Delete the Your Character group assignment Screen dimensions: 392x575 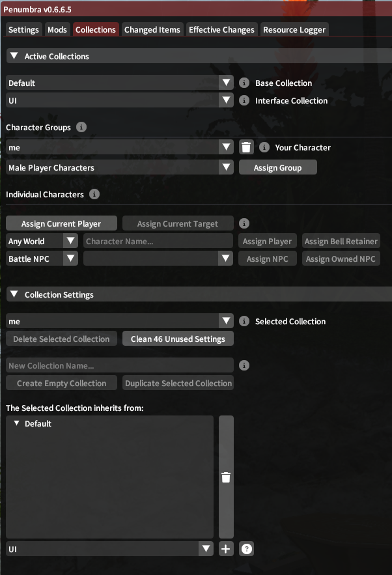[246, 147]
